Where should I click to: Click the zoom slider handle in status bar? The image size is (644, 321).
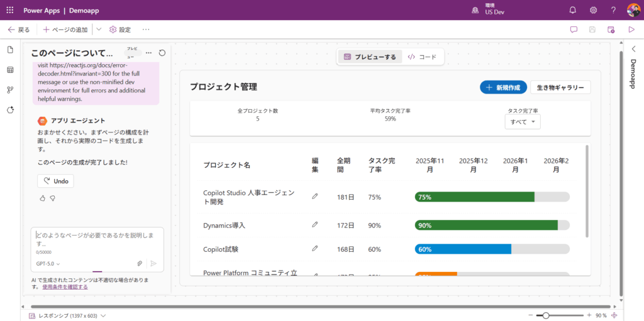[546, 315]
